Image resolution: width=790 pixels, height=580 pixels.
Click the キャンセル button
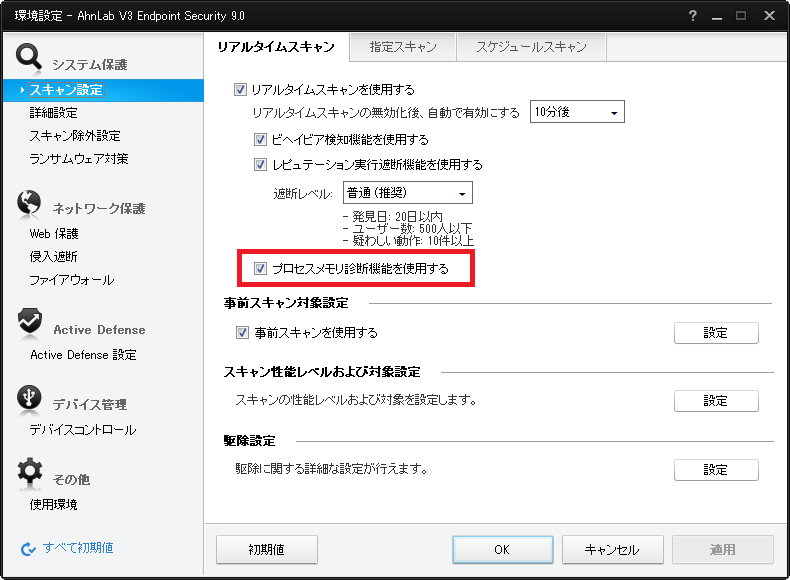click(x=612, y=549)
